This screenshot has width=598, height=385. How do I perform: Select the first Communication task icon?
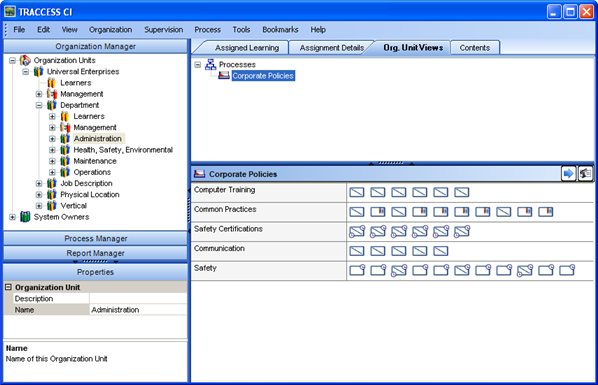(357, 251)
